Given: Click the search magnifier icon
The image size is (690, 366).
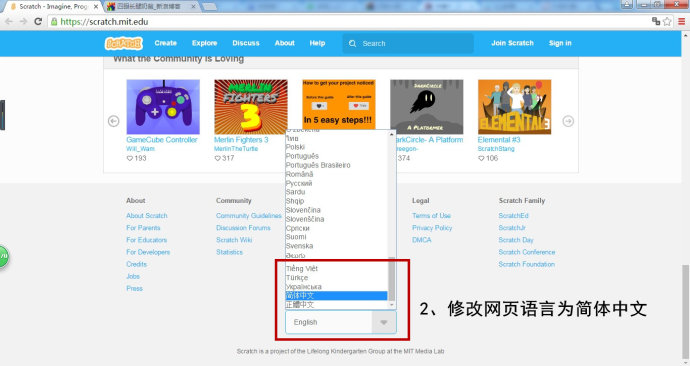Looking at the screenshot, I should tap(352, 44).
